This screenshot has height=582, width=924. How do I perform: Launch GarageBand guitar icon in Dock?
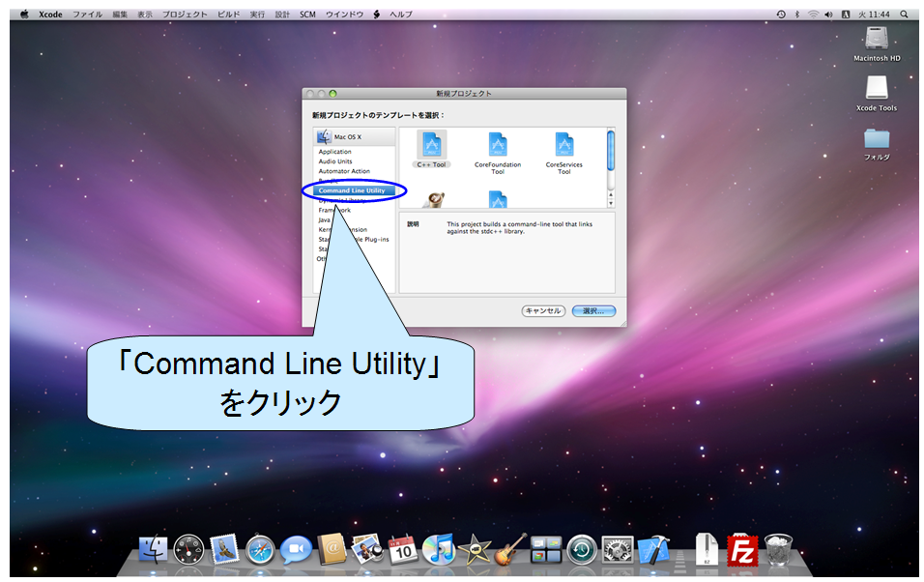tap(510, 548)
